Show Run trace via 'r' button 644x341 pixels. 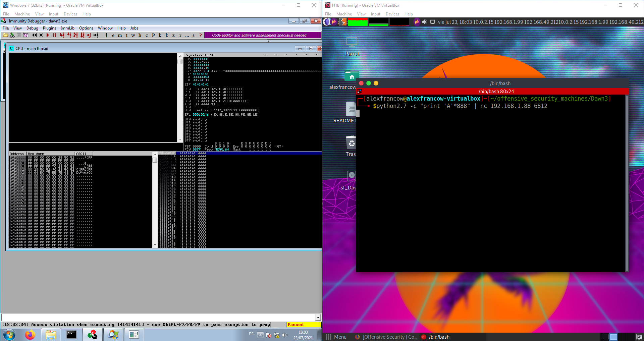point(180,35)
